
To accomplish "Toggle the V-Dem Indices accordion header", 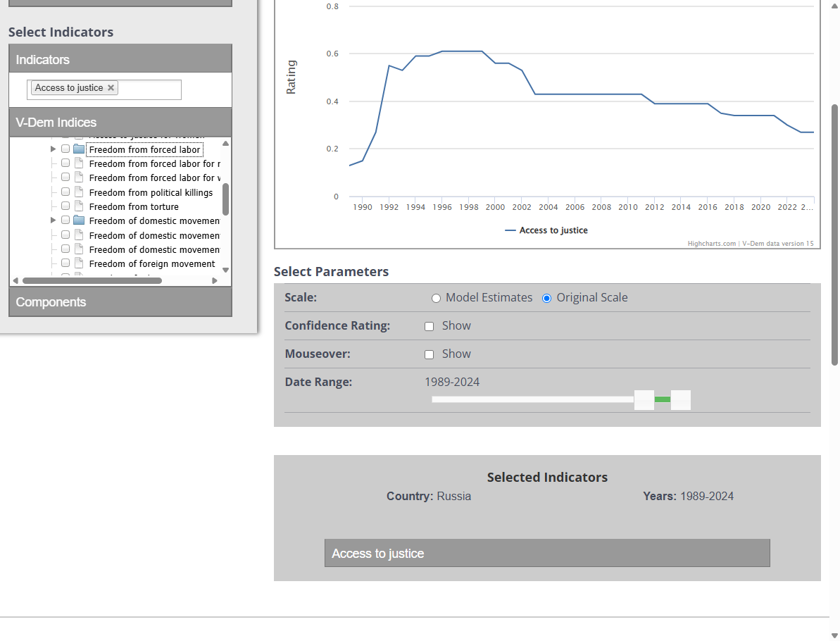I will coord(120,122).
